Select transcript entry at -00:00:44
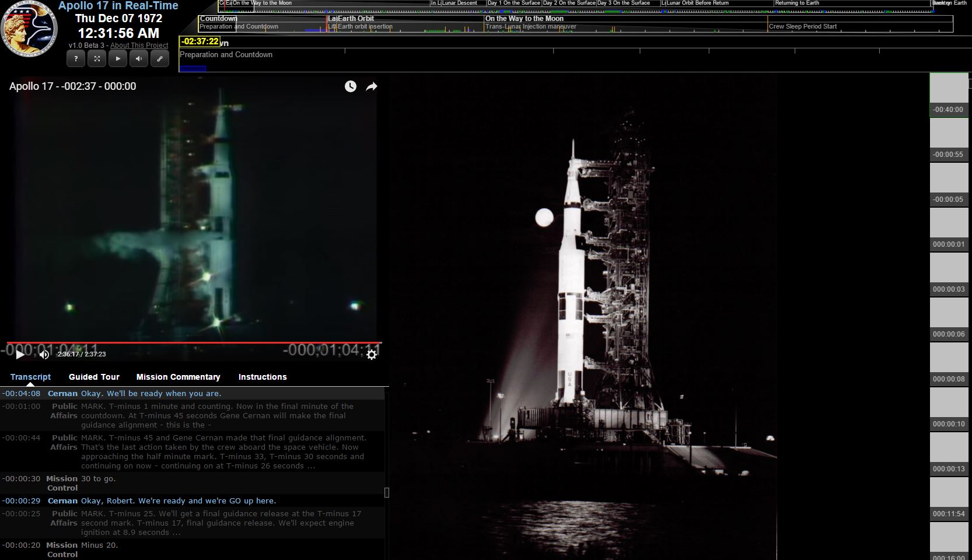The image size is (972, 560). click(x=193, y=452)
